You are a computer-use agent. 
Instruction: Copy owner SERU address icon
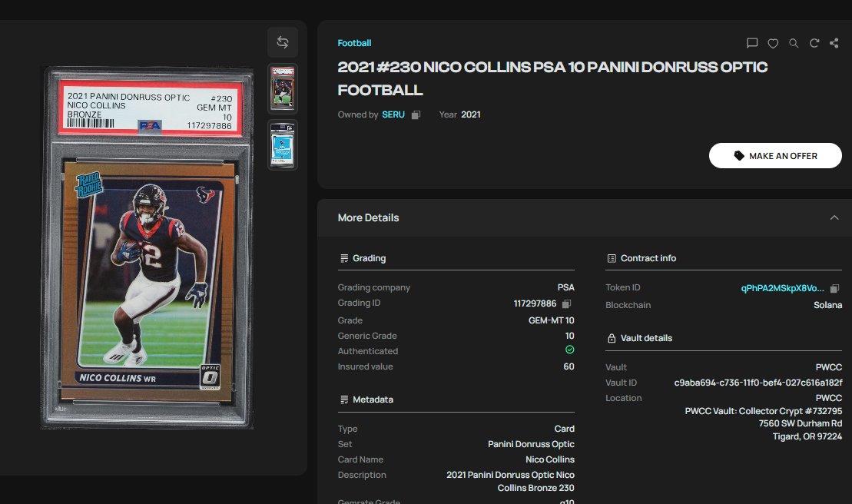[x=416, y=114]
